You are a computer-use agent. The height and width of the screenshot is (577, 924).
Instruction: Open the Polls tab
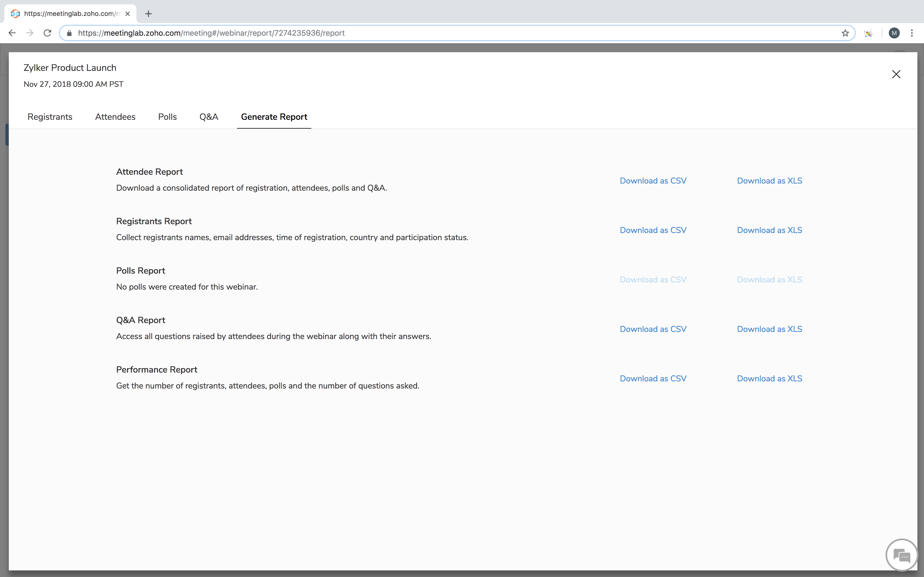point(167,117)
